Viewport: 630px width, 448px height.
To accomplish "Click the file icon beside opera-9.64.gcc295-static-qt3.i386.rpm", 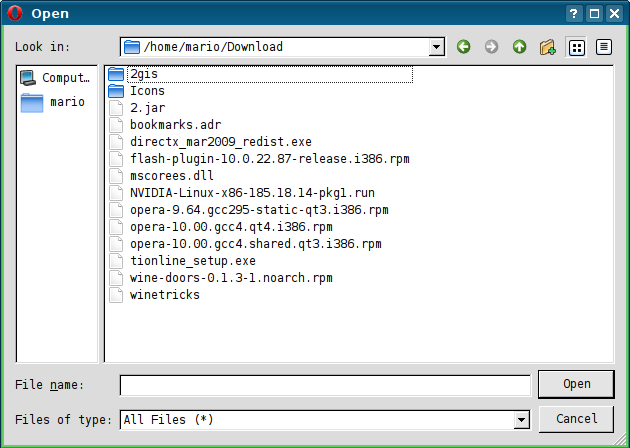I will 116,210.
